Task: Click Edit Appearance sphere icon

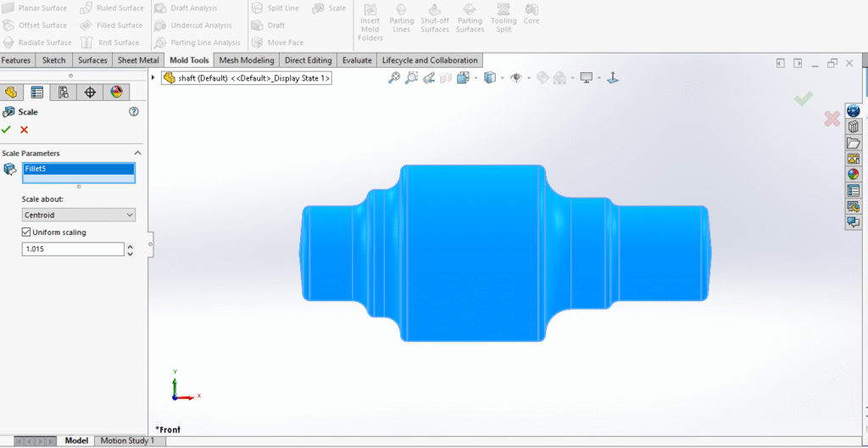Action: 542,78
